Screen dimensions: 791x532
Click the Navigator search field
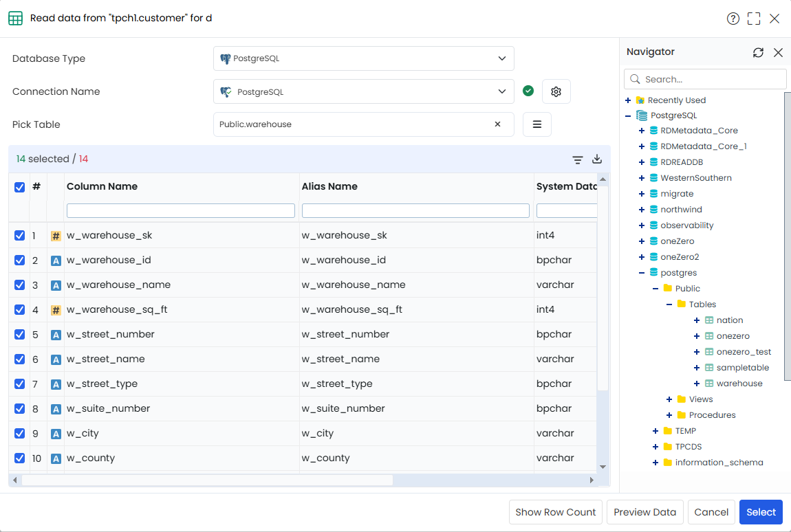coord(705,79)
